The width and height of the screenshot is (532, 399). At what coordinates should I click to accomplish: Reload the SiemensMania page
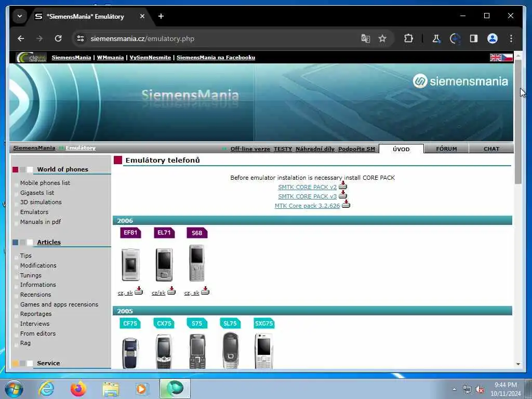58,38
